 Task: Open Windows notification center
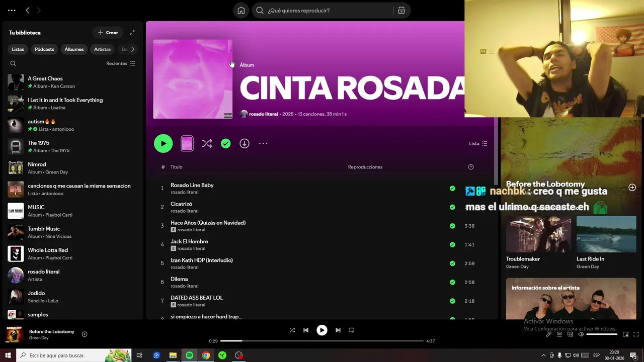click(x=633, y=355)
